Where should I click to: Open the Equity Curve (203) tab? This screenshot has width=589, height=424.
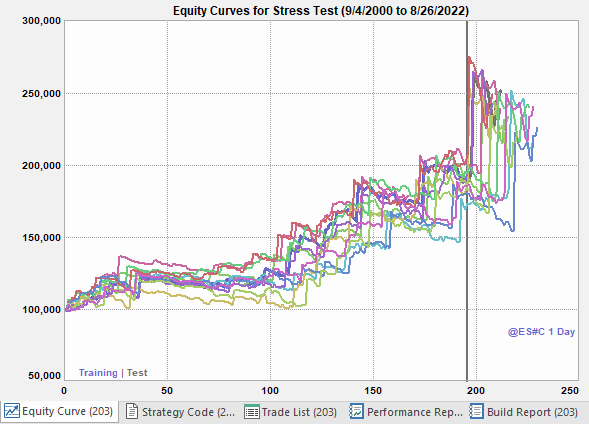[x=59, y=411]
